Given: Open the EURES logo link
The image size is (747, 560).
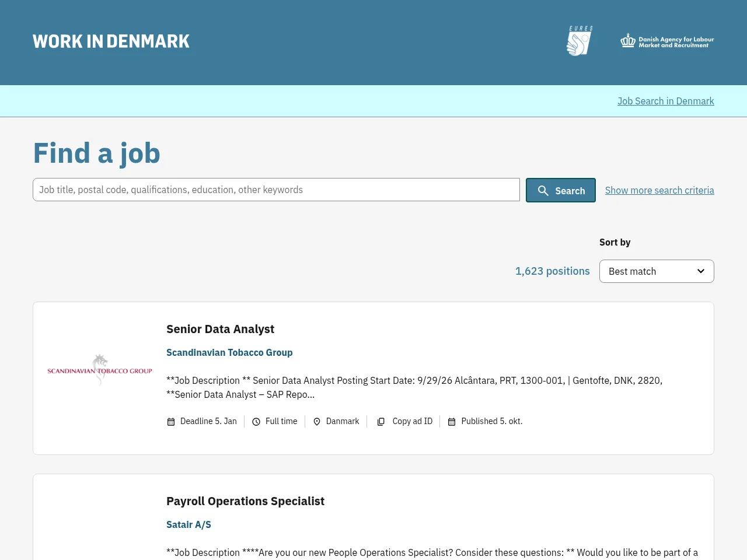Looking at the screenshot, I should click(580, 41).
